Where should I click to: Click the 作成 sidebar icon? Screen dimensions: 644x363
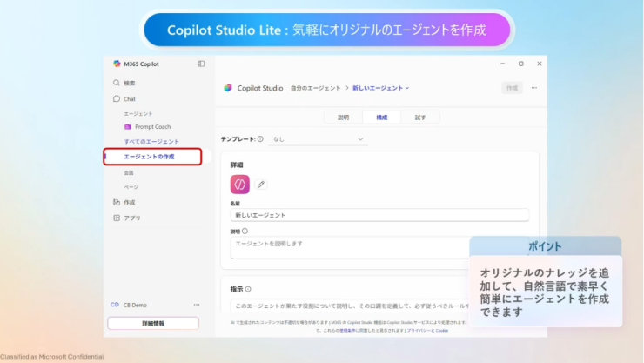(x=117, y=202)
